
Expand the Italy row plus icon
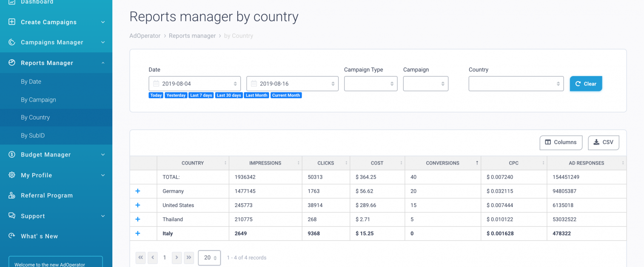click(137, 233)
